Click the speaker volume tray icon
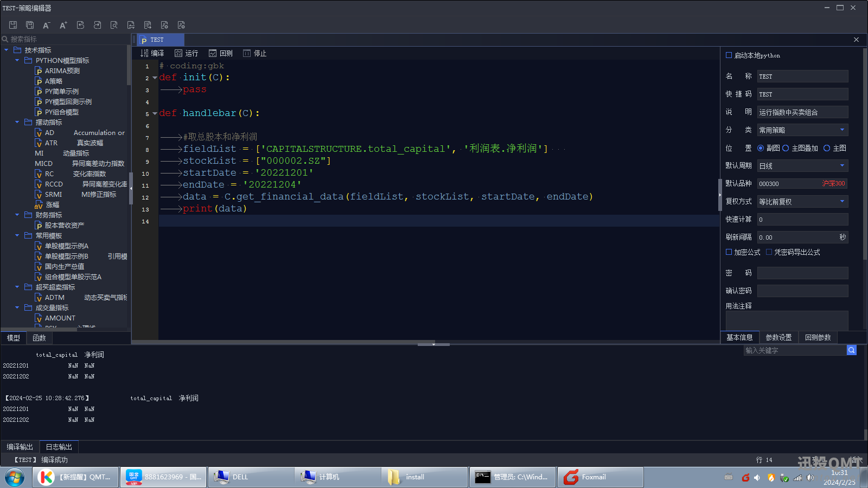The width and height of the screenshot is (868, 488). coord(810,478)
